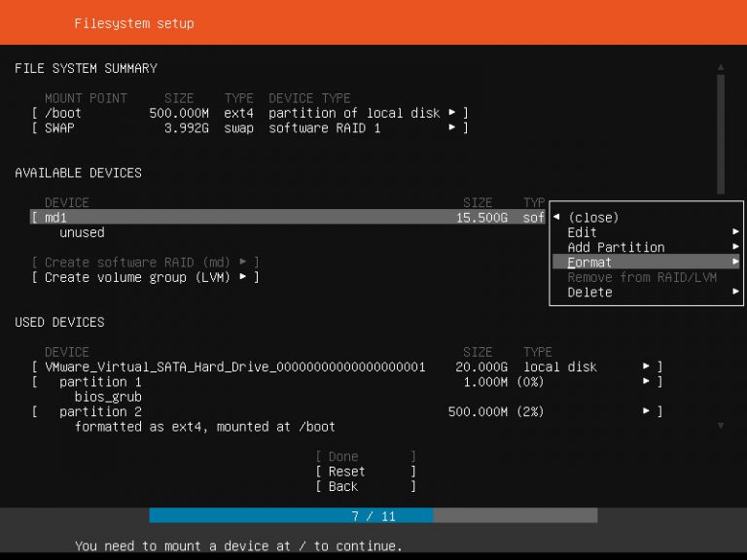This screenshot has width=747, height=560.
Task: Click the 20.000G size of the VMware disk
Action: click(481, 367)
